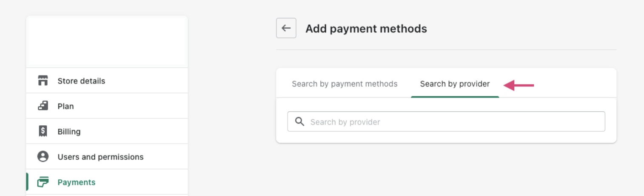Go to the Plan settings page
This screenshot has height=196, width=644.
66,106
